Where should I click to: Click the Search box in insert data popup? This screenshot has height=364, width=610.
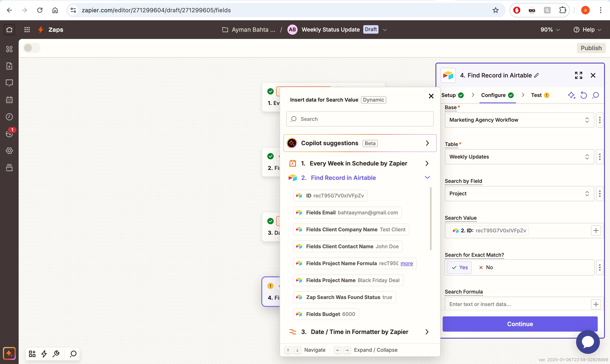(x=360, y=119)
